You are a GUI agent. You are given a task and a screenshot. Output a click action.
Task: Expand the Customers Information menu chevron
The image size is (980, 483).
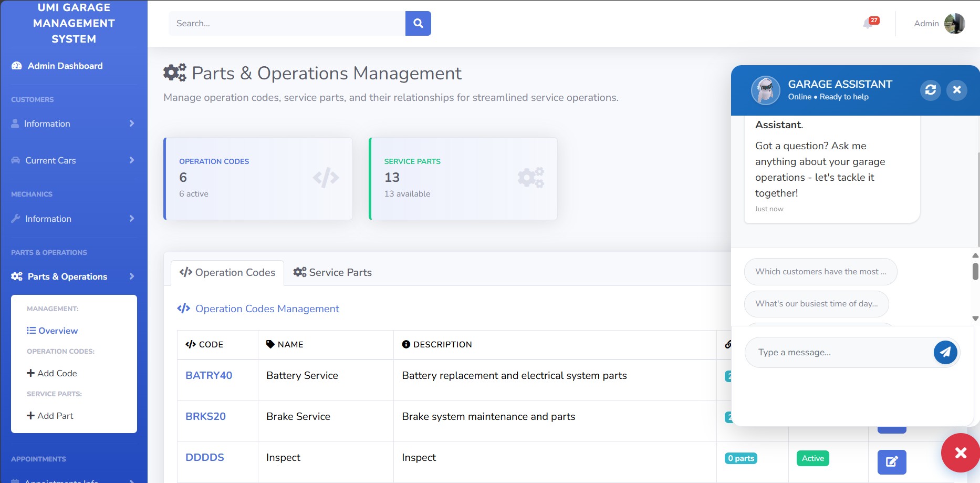(x=132, y=124)
